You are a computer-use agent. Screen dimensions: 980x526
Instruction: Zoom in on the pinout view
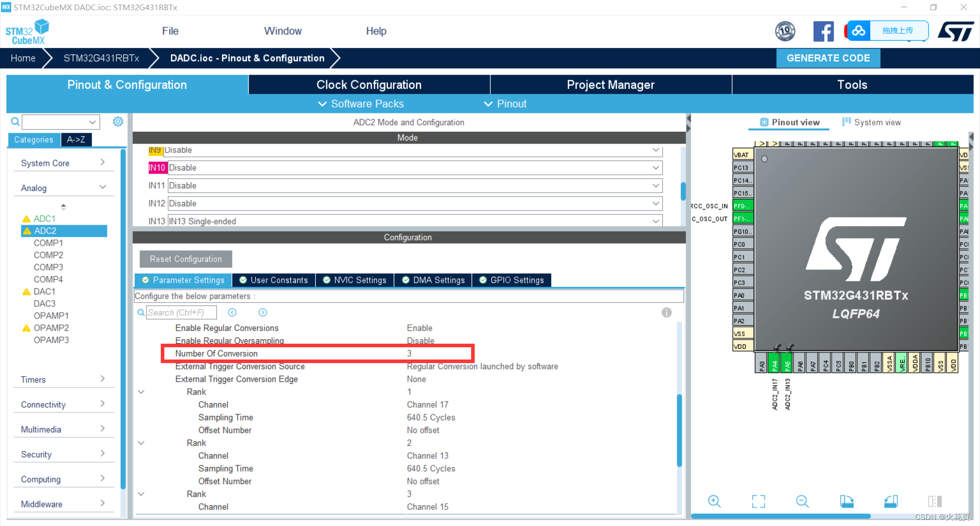pos(714,501)
